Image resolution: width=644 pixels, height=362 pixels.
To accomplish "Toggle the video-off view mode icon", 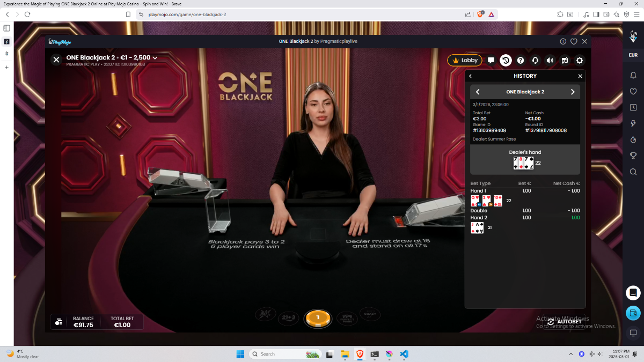I will click(565, 61).
